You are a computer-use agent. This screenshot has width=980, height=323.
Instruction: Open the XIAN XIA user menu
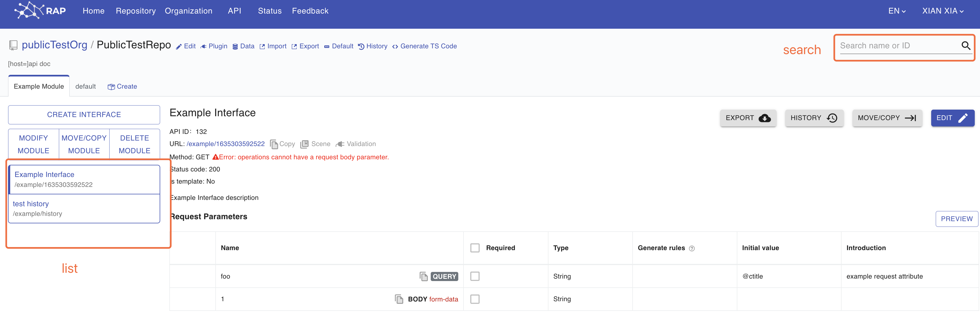[x=943, y=11]
